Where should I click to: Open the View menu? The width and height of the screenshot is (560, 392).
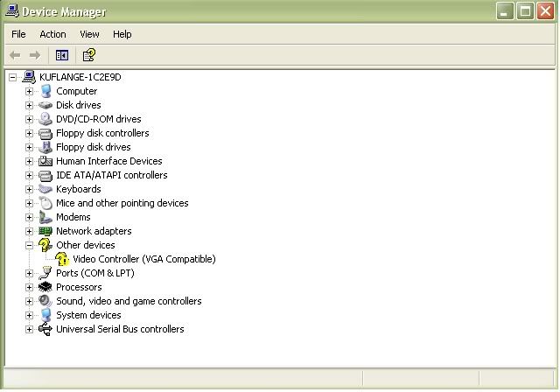pos(89,34)
